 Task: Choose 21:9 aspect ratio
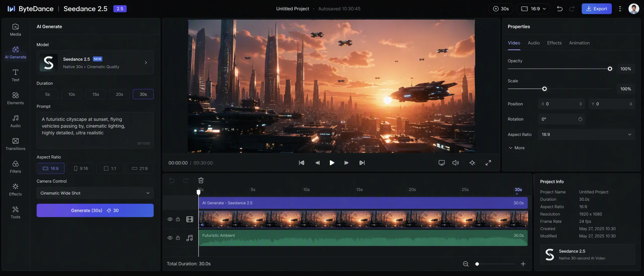pyautogui.click(x=140, y=169)
